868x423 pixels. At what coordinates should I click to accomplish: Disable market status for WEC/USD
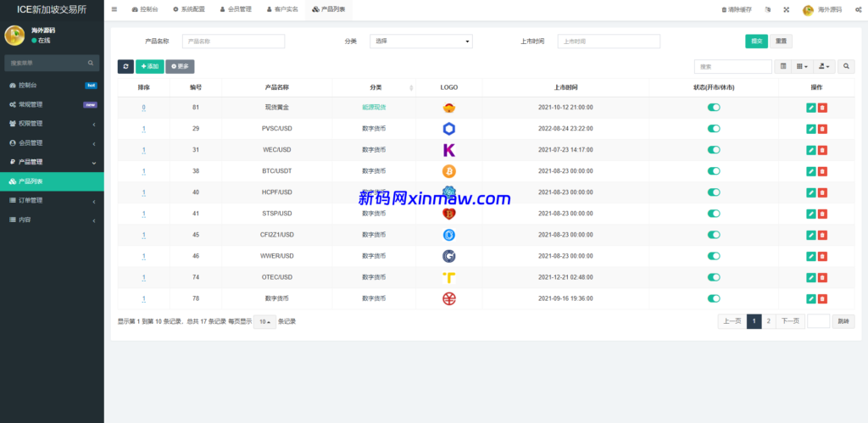pos(714,150)
